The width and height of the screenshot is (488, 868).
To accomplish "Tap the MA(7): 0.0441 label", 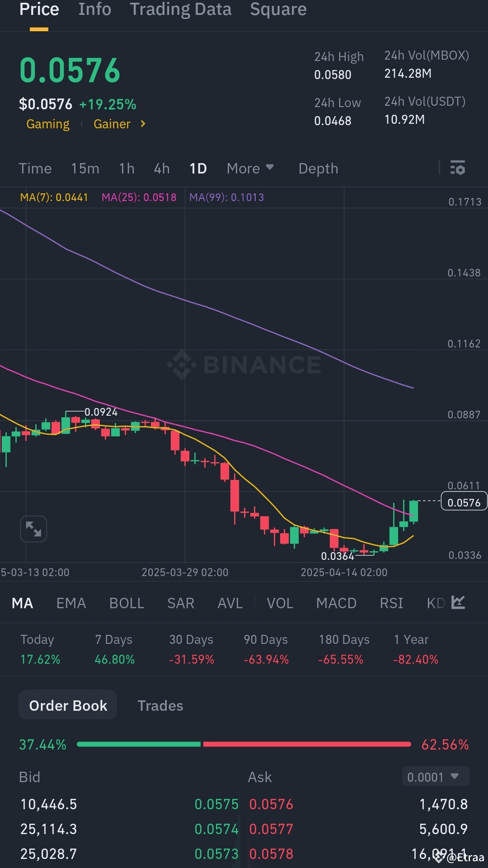I will tap(54, 197).
